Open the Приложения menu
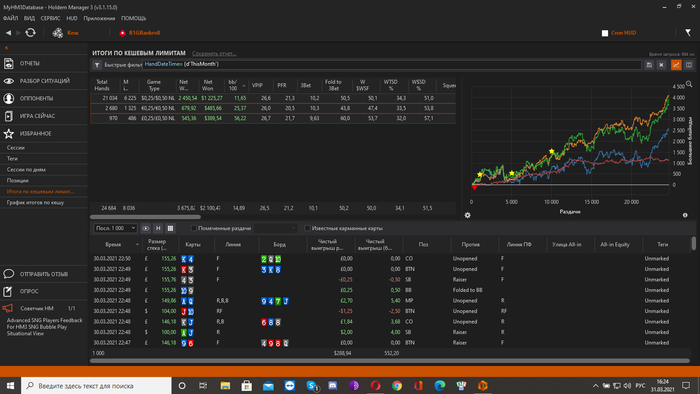 (x=99, y=18)
